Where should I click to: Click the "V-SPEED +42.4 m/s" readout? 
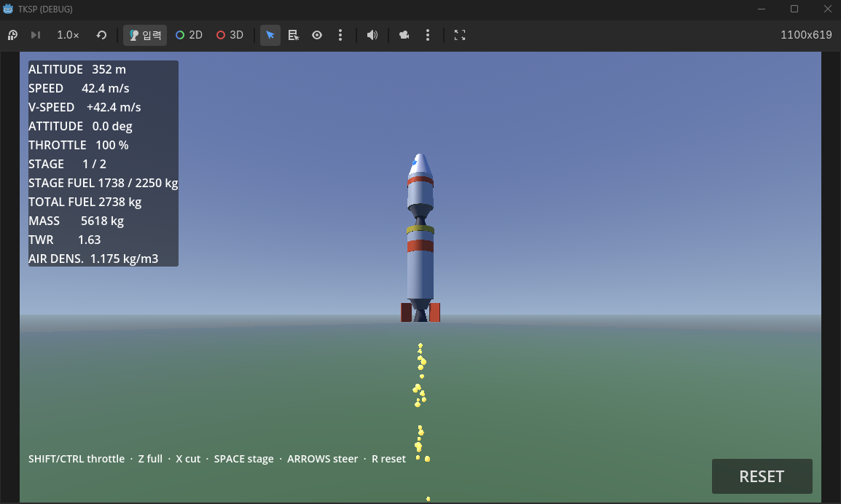85,107
